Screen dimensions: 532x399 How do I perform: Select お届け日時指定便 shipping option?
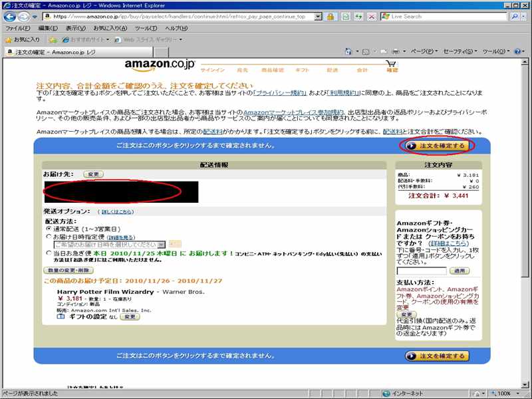coord(49,237)
